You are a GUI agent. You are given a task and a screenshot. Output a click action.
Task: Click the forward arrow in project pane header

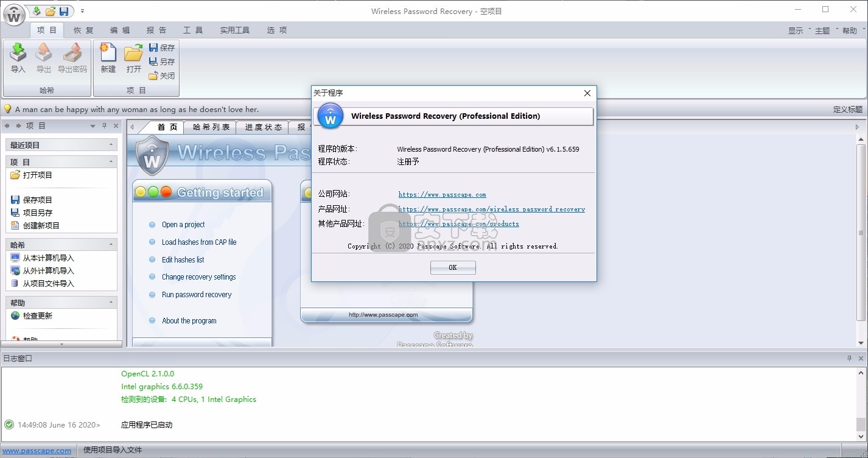point(19,125)
